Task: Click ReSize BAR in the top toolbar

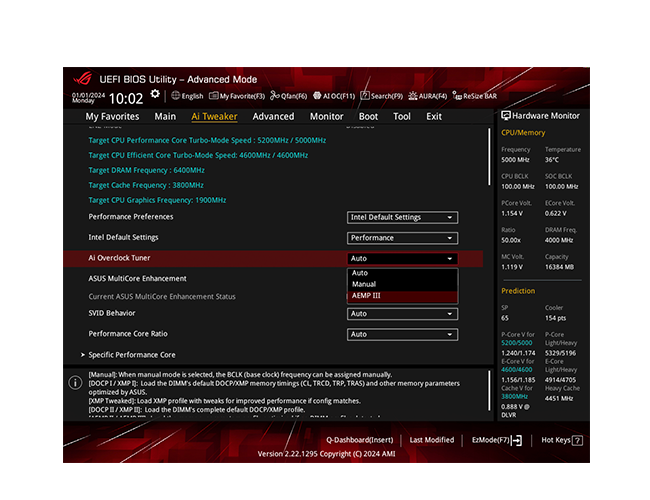Action: pos(475,96)
